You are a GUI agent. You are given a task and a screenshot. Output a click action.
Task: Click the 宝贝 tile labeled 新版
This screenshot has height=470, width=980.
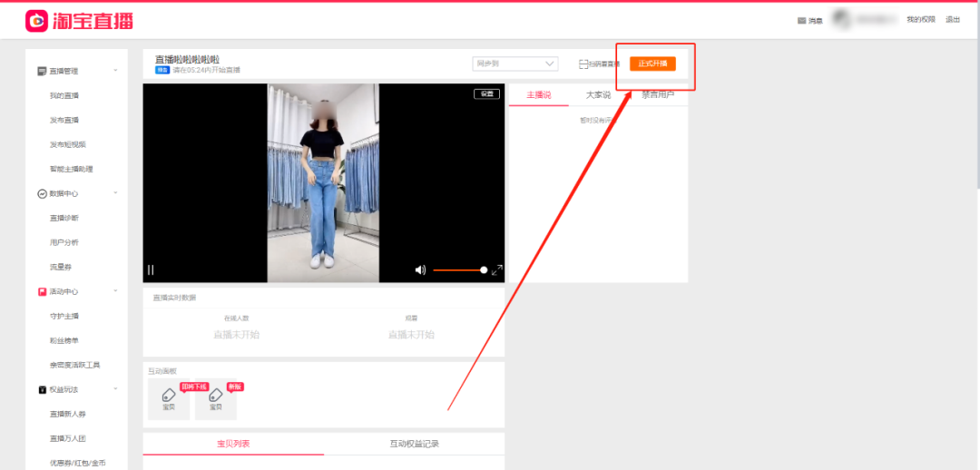[216, 399]
